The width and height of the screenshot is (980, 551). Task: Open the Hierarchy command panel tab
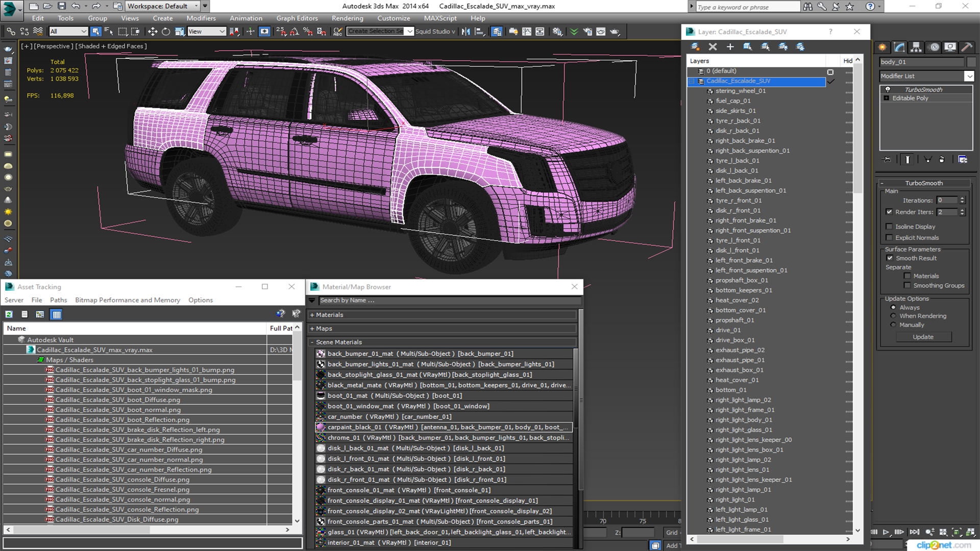point(916,47)
